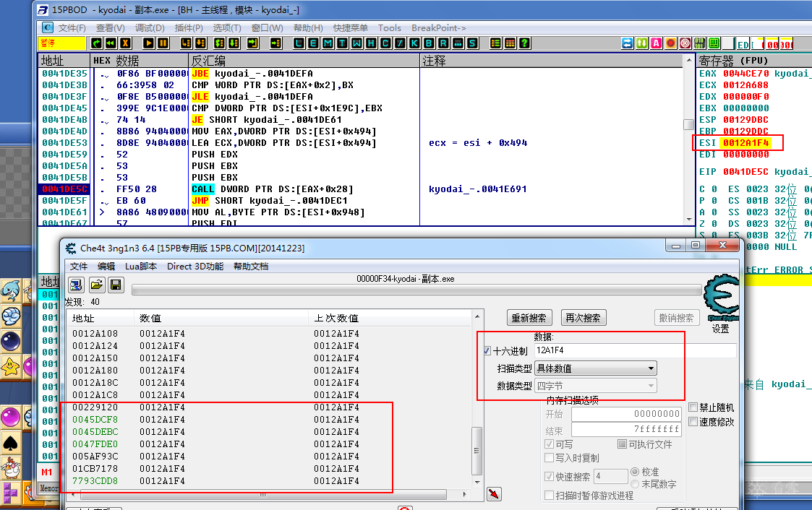This screenshot has height=510, width=812.
Task: Click Cheat Engine open folder icon
Action: click(96, 285)
